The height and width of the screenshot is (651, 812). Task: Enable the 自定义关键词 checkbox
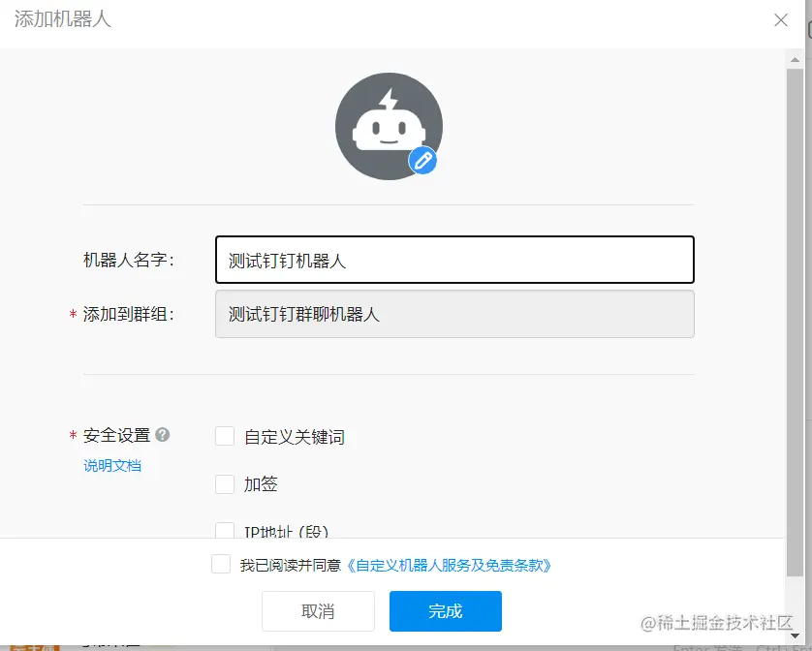pos(224,436)
